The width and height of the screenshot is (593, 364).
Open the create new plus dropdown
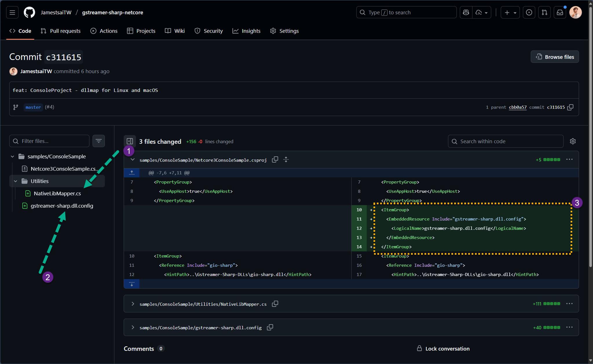(510, 12)
